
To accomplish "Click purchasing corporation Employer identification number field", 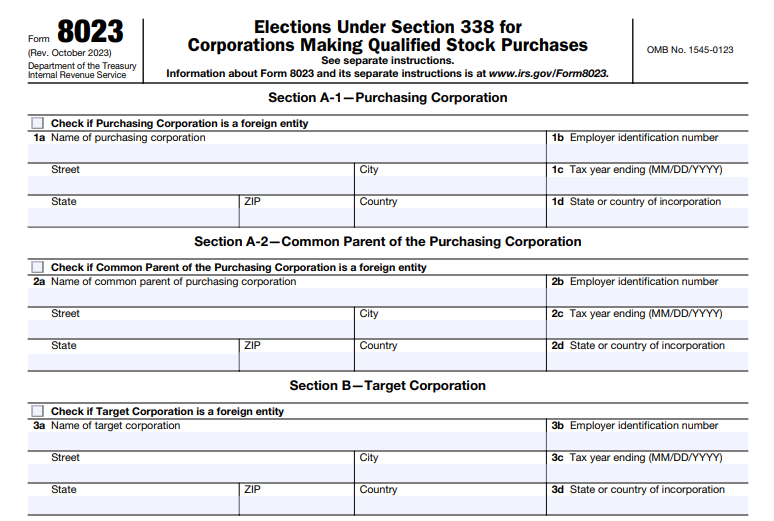I will point(647,153).
